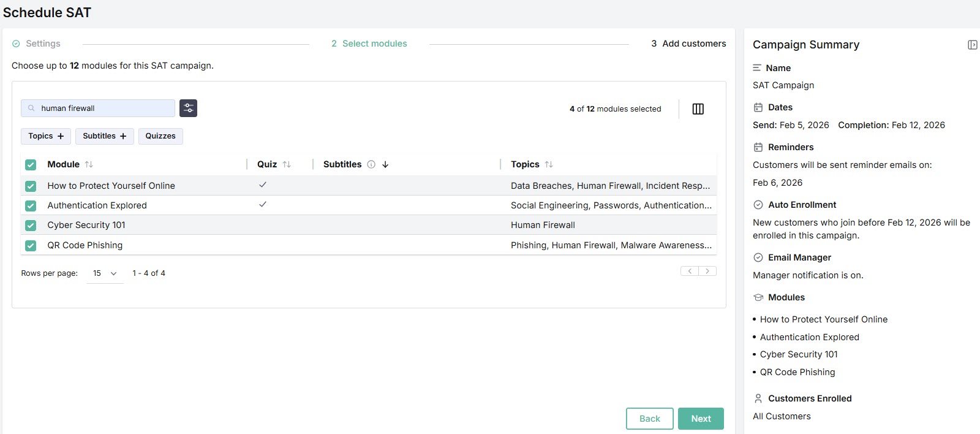Uncheck the QR Code Phishing module
The width and height of the screenshot is (980, 434).
click(31, 246)
